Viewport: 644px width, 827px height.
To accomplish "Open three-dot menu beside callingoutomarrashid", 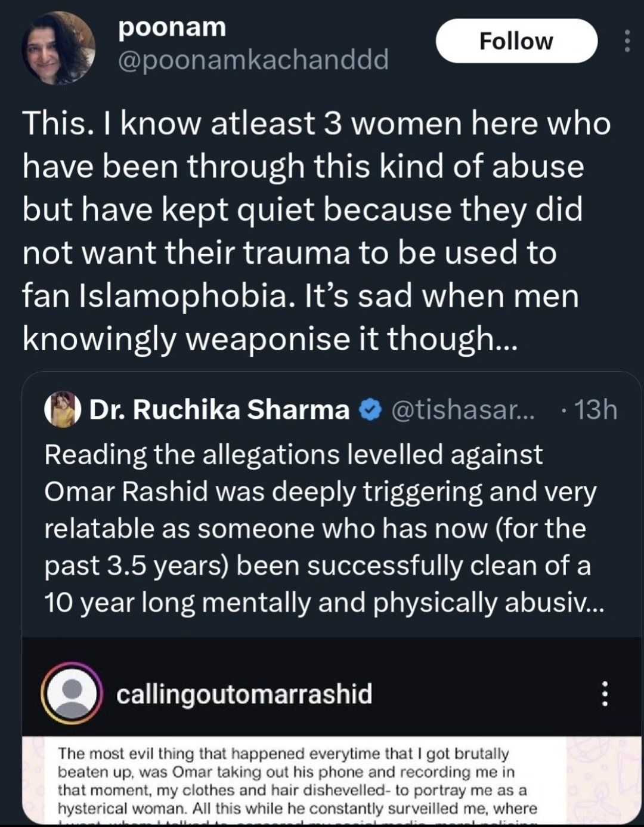I will pos(605,694).
